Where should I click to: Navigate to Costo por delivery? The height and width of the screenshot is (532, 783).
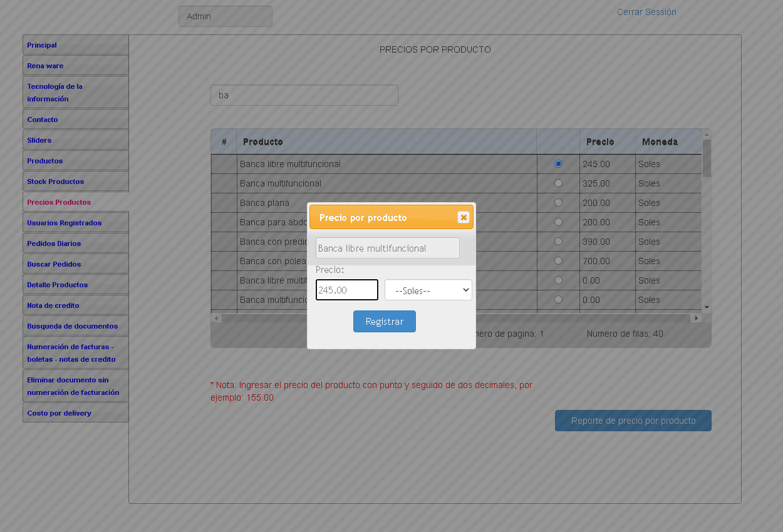pyautogui.click(x=59, y=413)
